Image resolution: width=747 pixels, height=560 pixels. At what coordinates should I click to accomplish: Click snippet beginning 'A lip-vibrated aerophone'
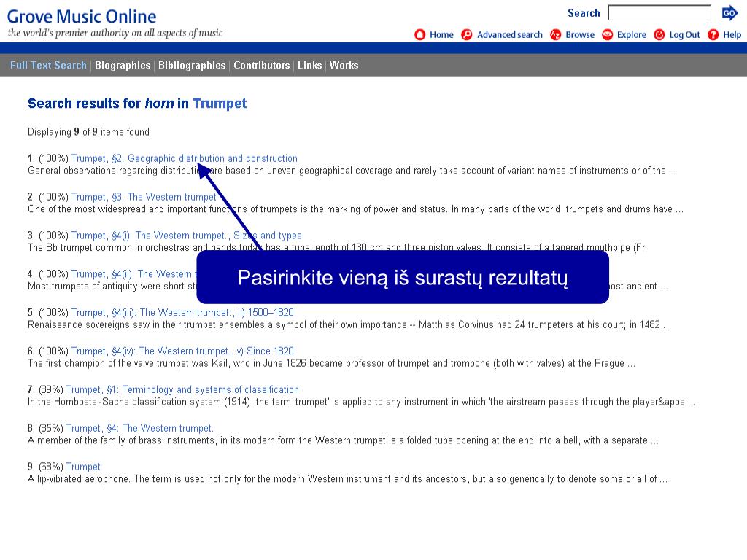(x=347, y=479)
